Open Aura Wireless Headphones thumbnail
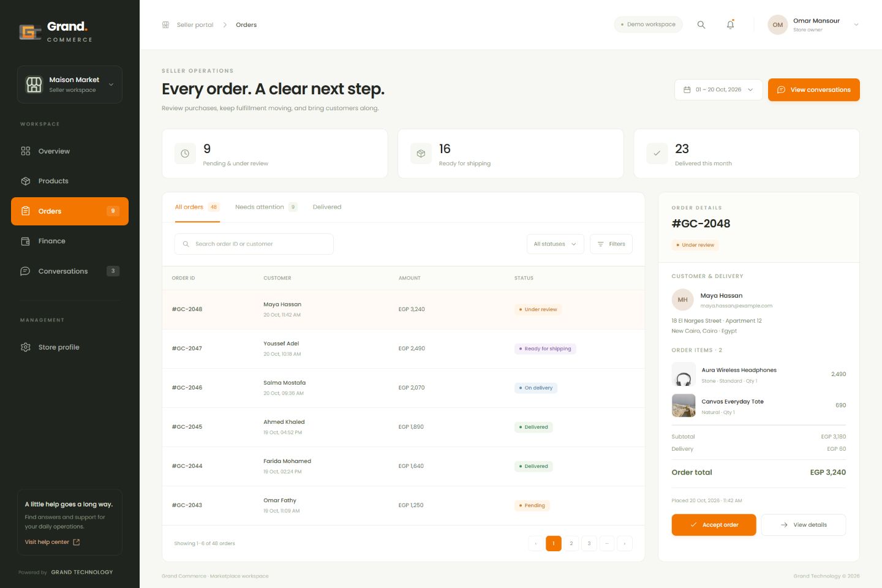Viewport: 882px width, 588px height. click(x=684, y=374)
